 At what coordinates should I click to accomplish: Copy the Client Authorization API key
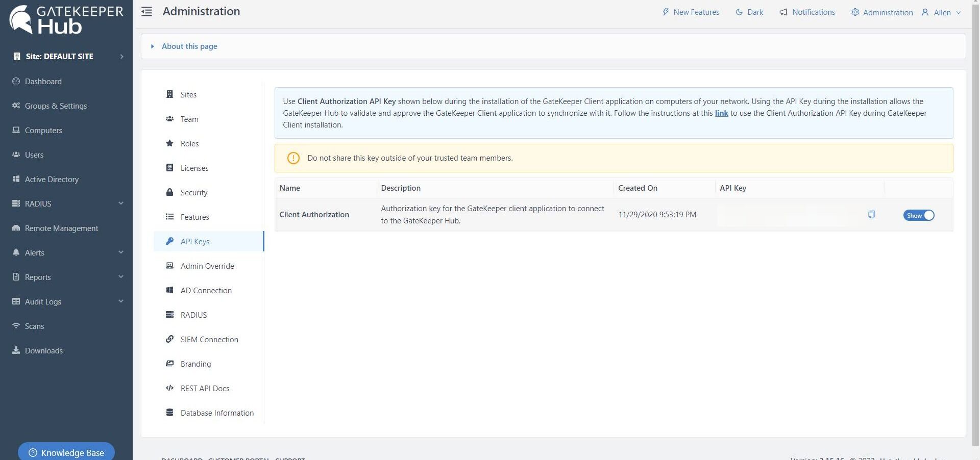871,215
